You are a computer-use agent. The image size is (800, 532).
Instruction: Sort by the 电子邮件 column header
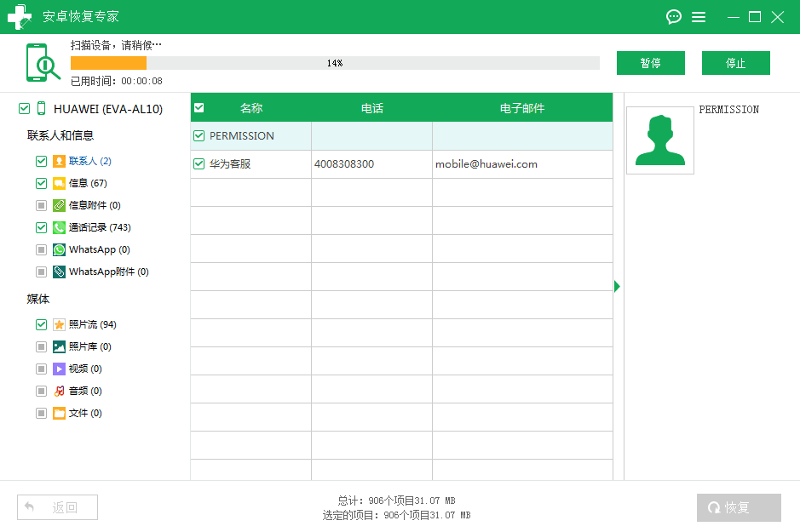(x=521, y=108)
